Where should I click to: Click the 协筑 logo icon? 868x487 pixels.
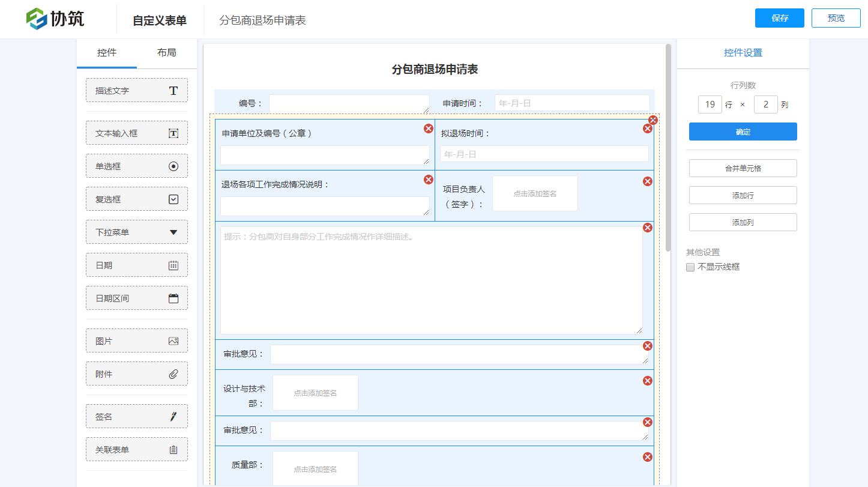tap(37, 19)
